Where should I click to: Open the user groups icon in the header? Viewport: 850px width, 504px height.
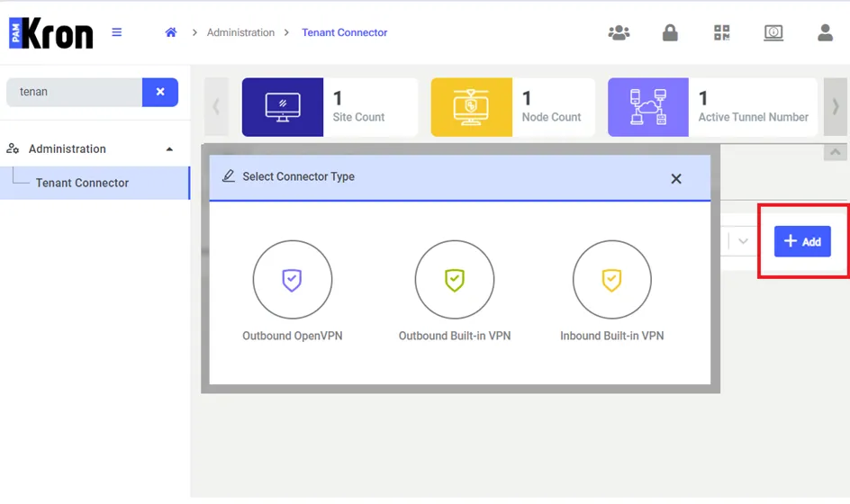point(619,33)
